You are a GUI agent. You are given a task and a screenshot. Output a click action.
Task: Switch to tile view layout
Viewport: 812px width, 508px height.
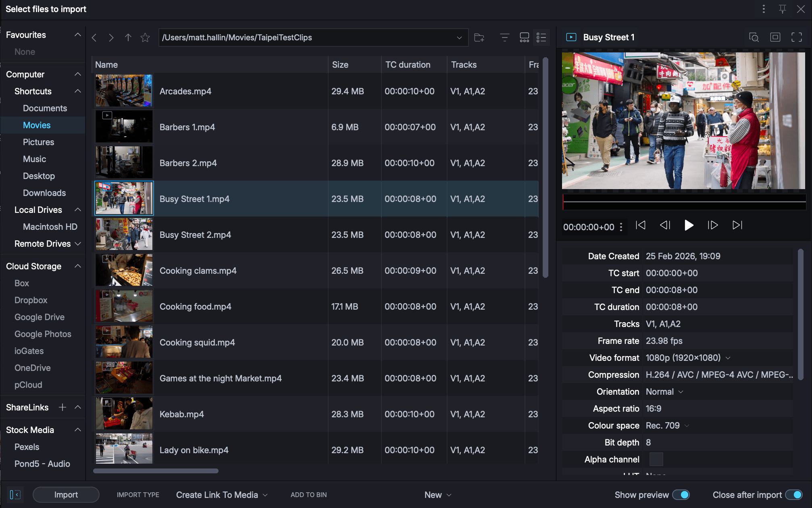coord(525,37)
